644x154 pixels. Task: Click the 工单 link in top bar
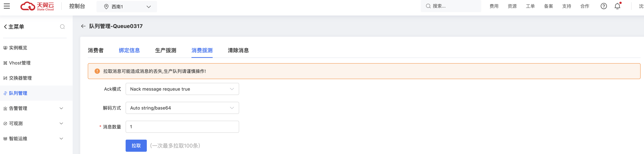(x=530, y=6)
